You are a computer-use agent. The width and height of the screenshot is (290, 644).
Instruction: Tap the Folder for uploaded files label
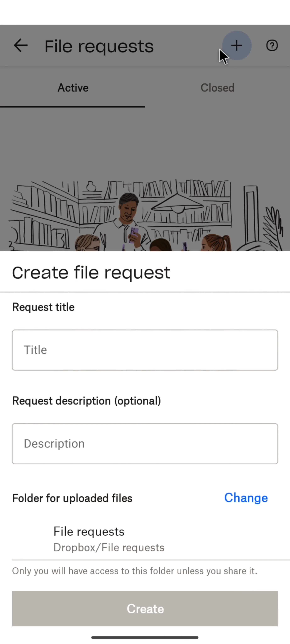pyautogui.click(x=72, y=498)
